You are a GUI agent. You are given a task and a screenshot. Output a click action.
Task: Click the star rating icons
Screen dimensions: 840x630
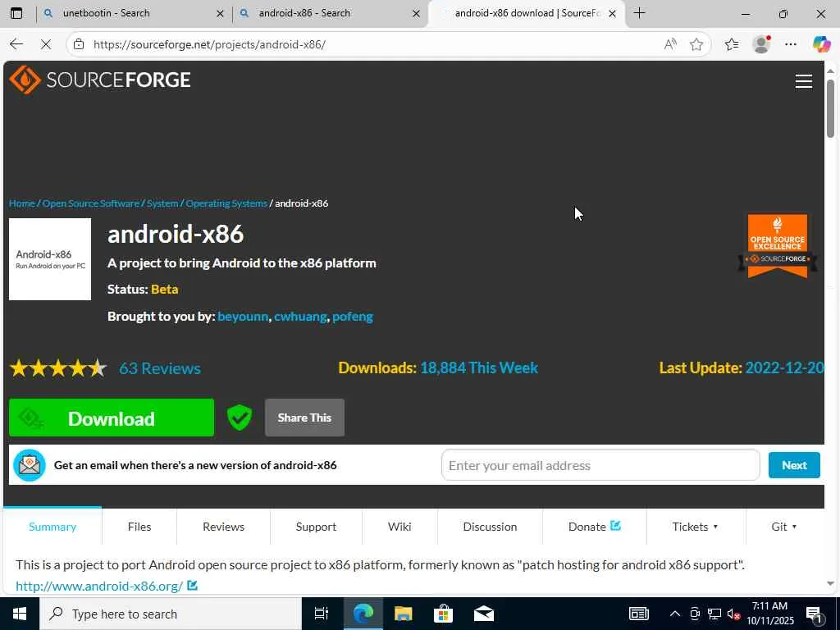pos(58,368)
